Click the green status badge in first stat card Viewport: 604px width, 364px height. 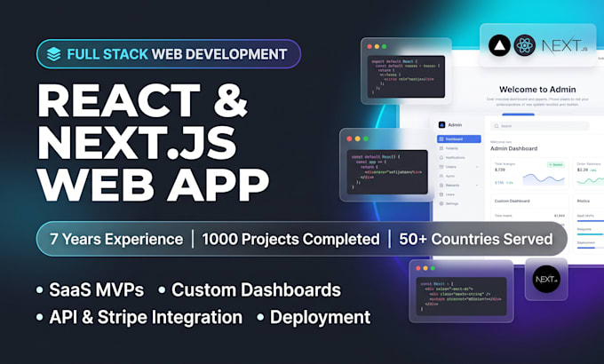555,164
